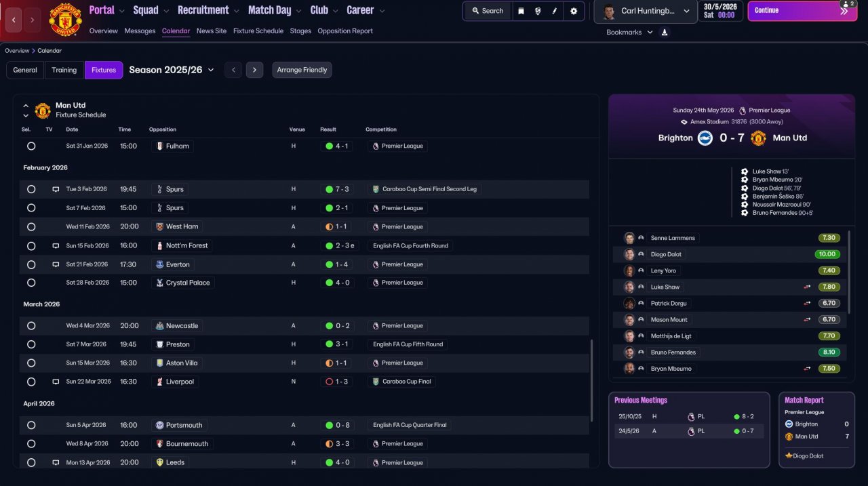
Task: Click the TV icon on the Liverpool row
Action: coord(56,382)
